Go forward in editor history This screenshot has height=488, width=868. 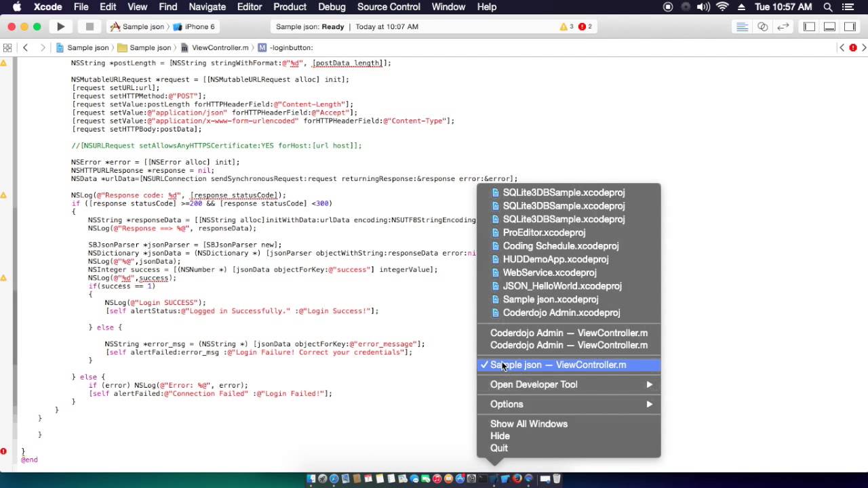tap(42, 47)
